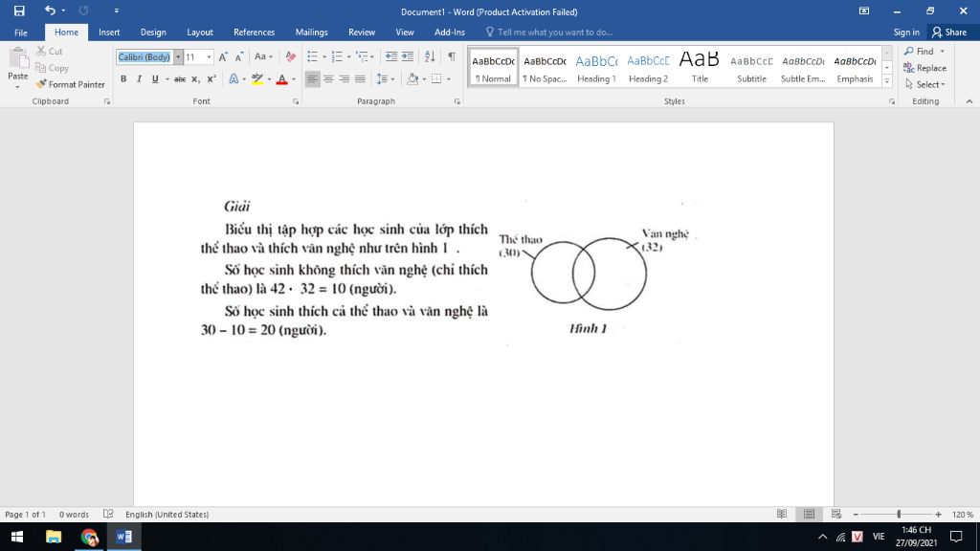Click the word count in status bar
The height and width of the screenshot is (551, 980).
tap(74, 514)
